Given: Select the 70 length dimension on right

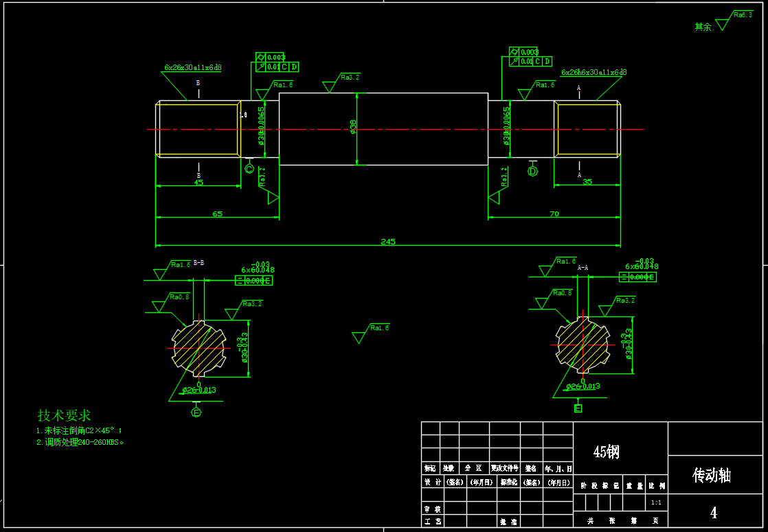Looking at the screenshot, I should click(554, 214).
